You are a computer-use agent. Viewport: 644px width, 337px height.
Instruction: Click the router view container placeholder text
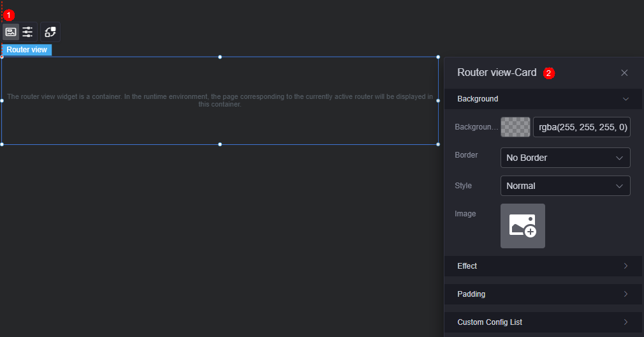coord(220,100)
